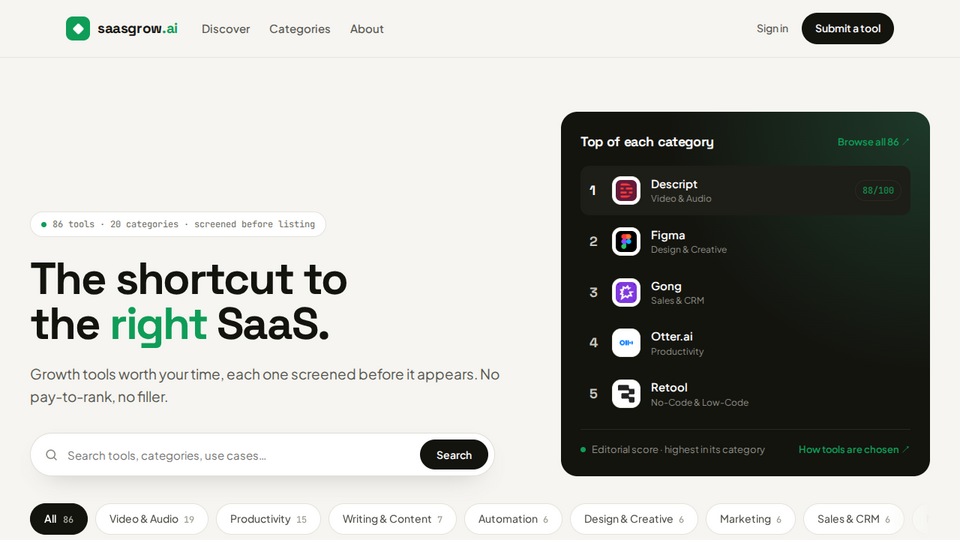Filter by Productivity chip
This screenshot has width=960, height=540.
click(x=268, y=519)
